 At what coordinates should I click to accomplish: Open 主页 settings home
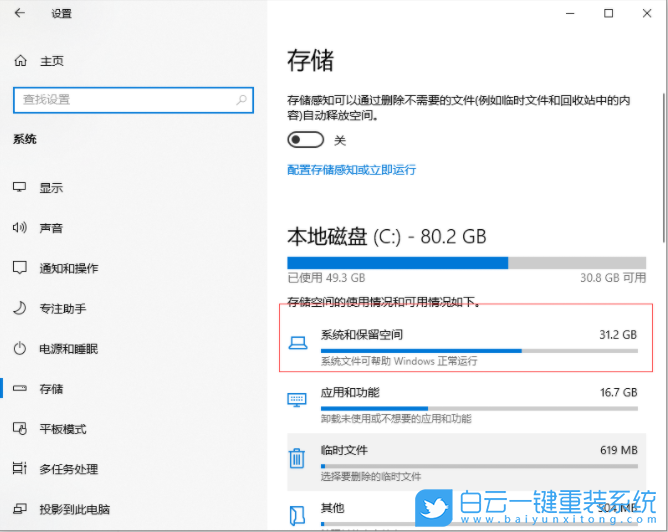pyautogui.click(x=52, y=61)
